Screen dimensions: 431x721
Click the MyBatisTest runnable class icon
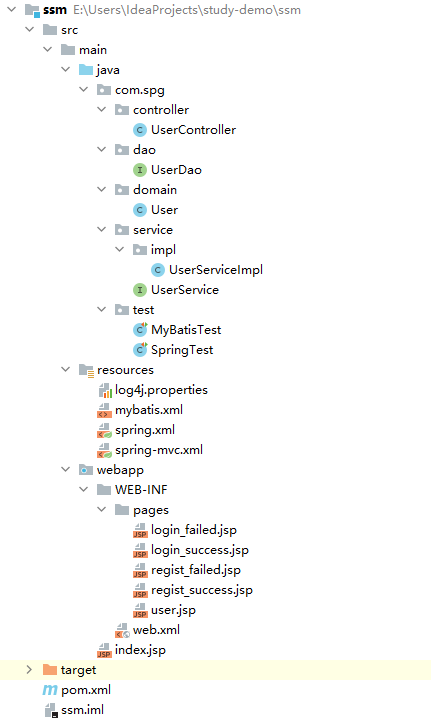point(140,330)
